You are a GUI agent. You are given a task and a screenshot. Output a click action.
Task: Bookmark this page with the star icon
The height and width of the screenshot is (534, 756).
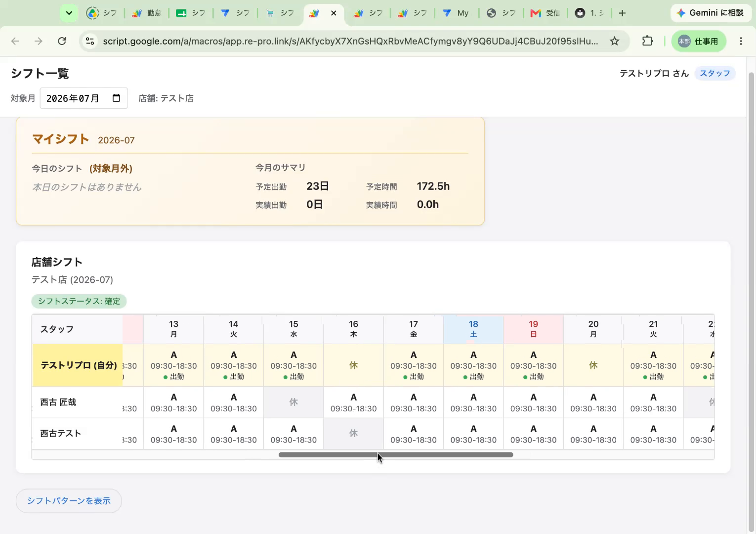point(614,41)
